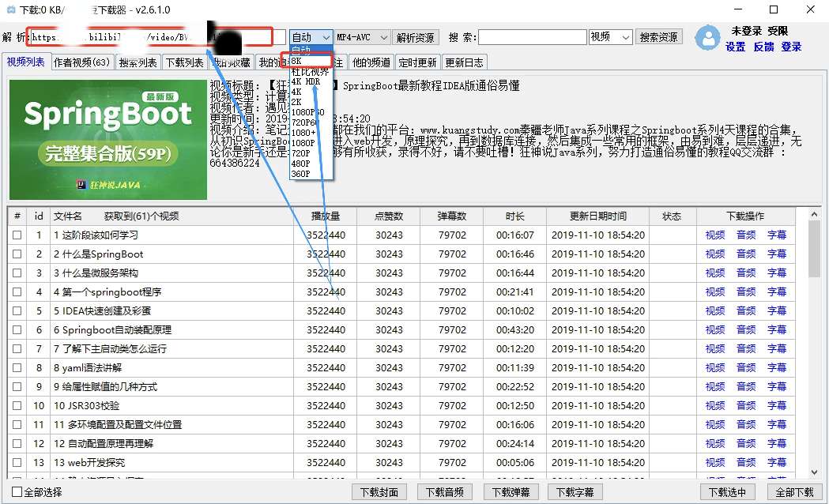Viewport: 829px width, 504px height.
Task: Select 1080P quality option
Action: 311,143
